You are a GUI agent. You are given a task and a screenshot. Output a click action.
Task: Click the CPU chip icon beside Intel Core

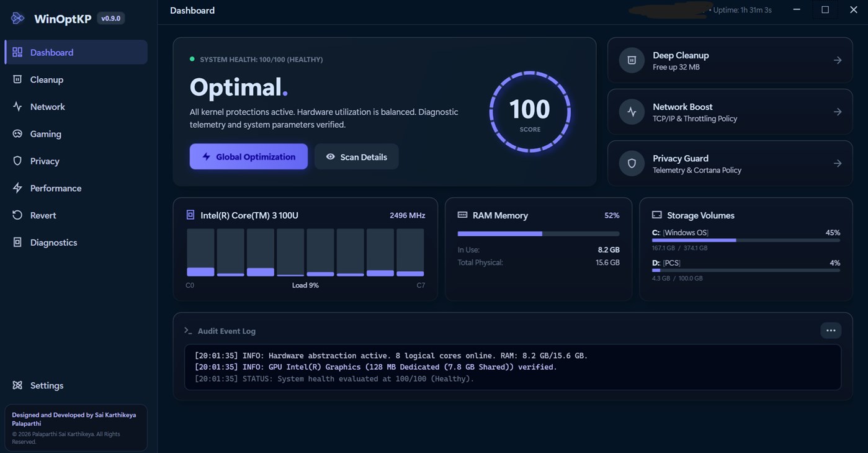(190, 215)
